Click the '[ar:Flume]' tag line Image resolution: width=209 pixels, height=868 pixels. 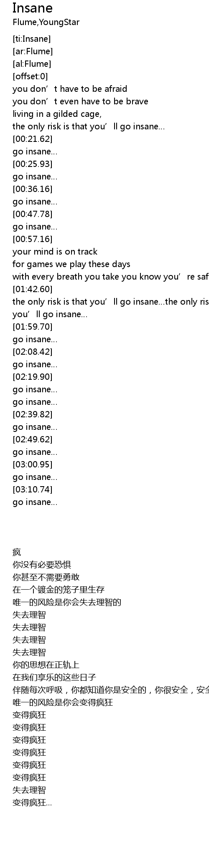click(33, 51)
